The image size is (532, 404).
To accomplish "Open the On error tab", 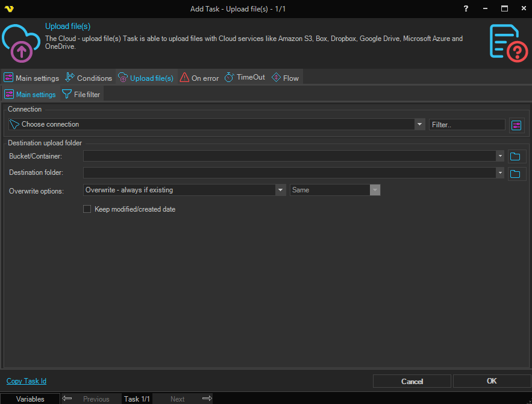I will 199,78.
